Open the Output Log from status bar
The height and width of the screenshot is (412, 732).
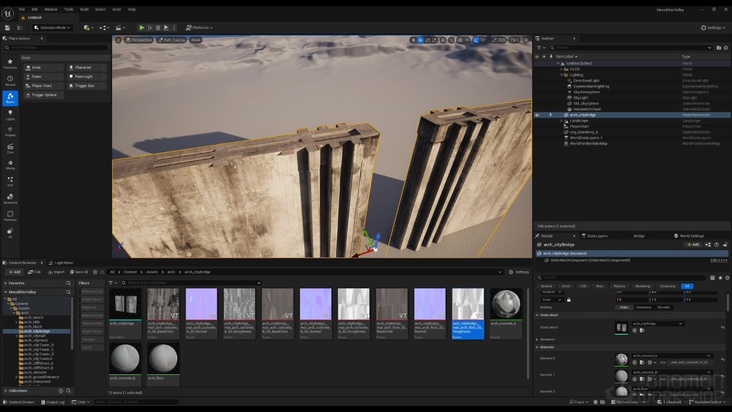tap(52, 402)
